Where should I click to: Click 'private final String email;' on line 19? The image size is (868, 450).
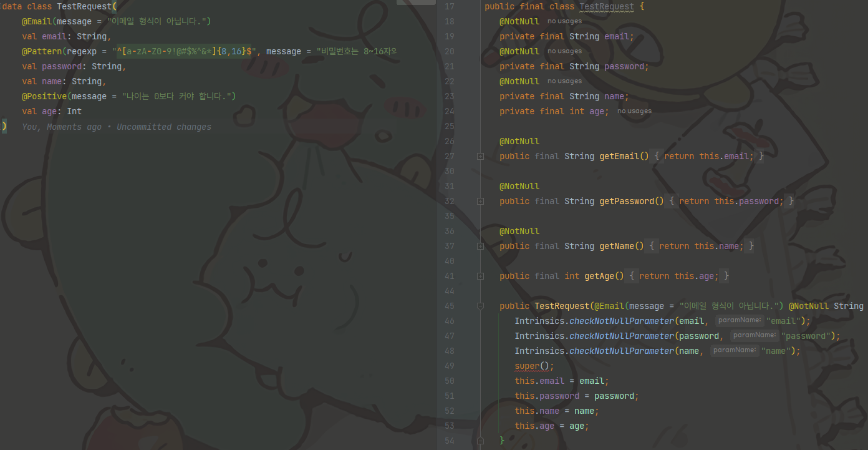pos(567,36)
